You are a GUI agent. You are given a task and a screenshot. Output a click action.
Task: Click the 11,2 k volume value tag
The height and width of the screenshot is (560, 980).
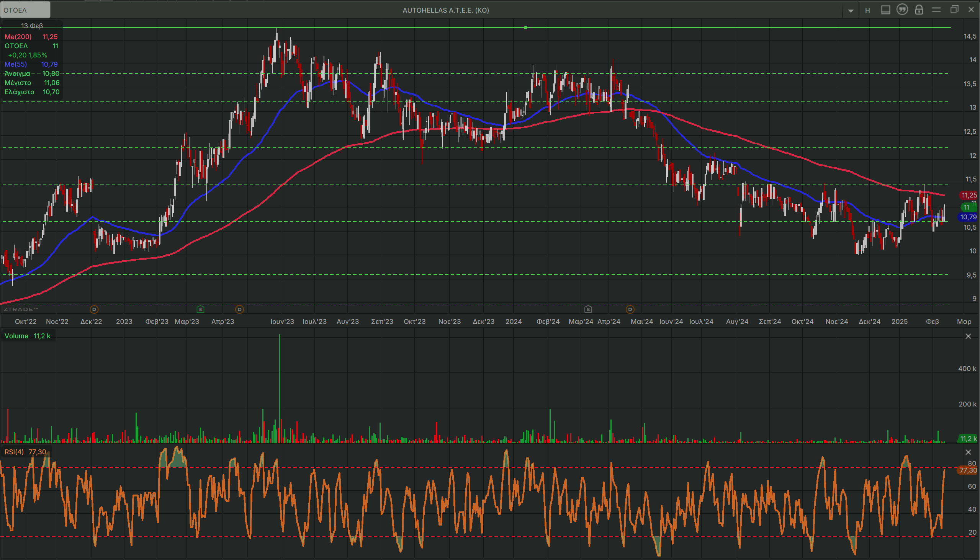coord(968,439)
